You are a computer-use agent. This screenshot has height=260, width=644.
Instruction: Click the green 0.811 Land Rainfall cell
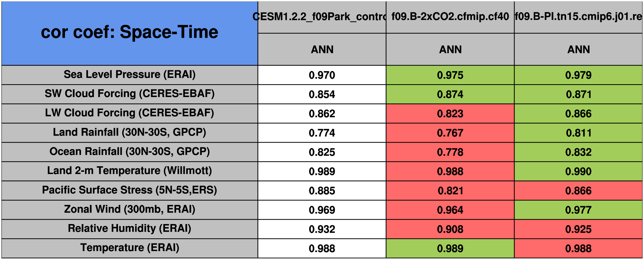(x=578, y=133)
